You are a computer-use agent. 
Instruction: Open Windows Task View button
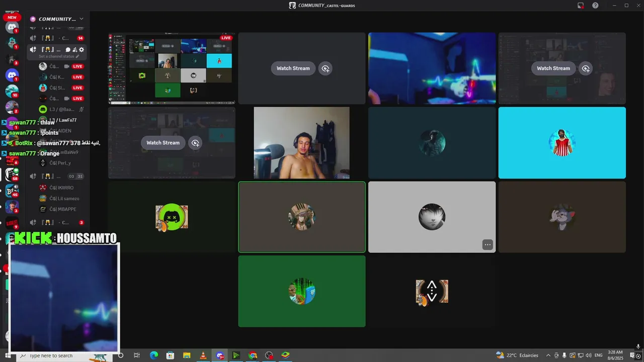click(137, 355)
